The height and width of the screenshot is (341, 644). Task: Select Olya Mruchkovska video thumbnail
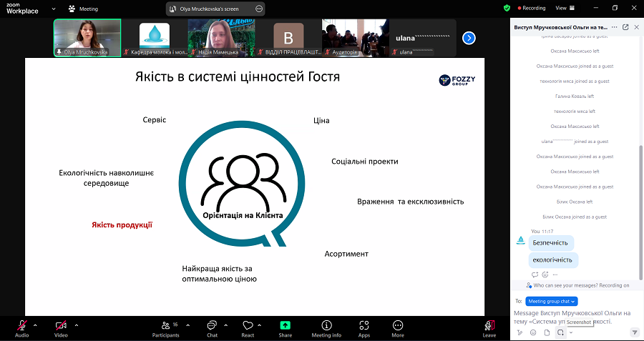(x=87, y=38)
